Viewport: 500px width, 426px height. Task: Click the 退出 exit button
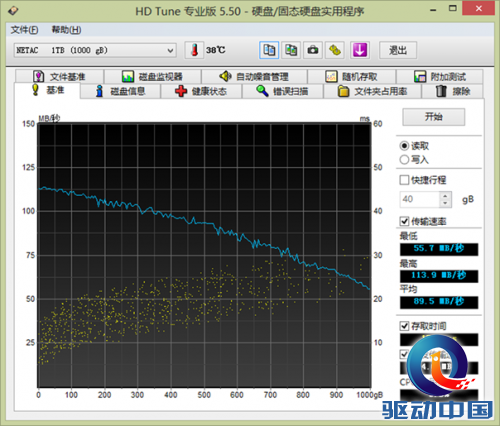[398, 50]
